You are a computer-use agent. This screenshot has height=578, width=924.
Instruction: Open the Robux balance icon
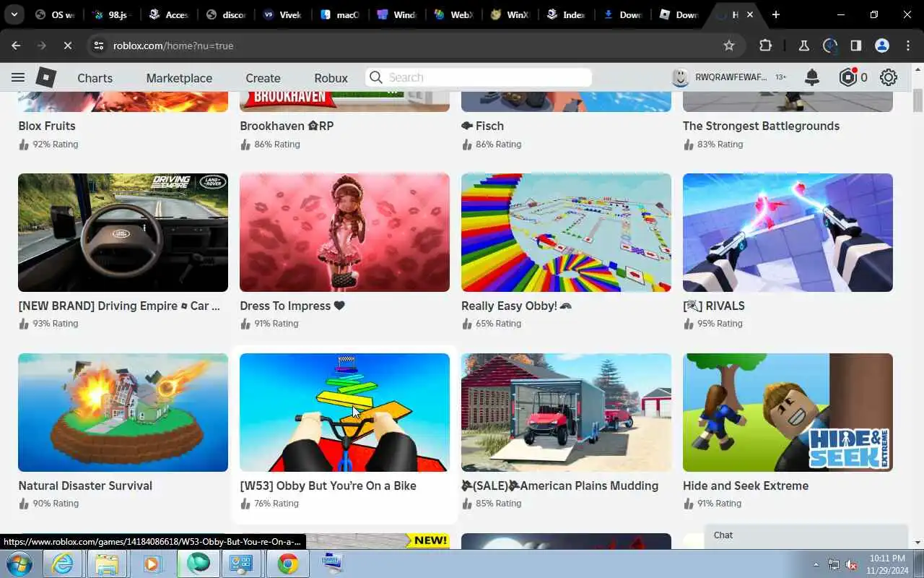coord(848,77)
